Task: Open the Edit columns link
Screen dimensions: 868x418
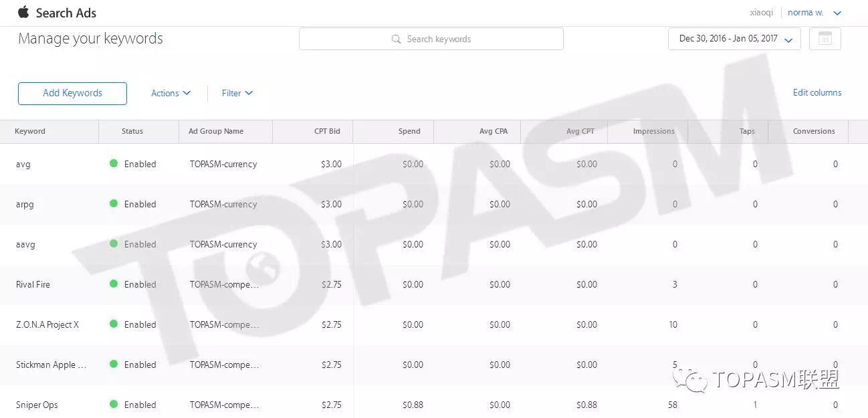Action: pyautogui.click(x=817, y=92)
